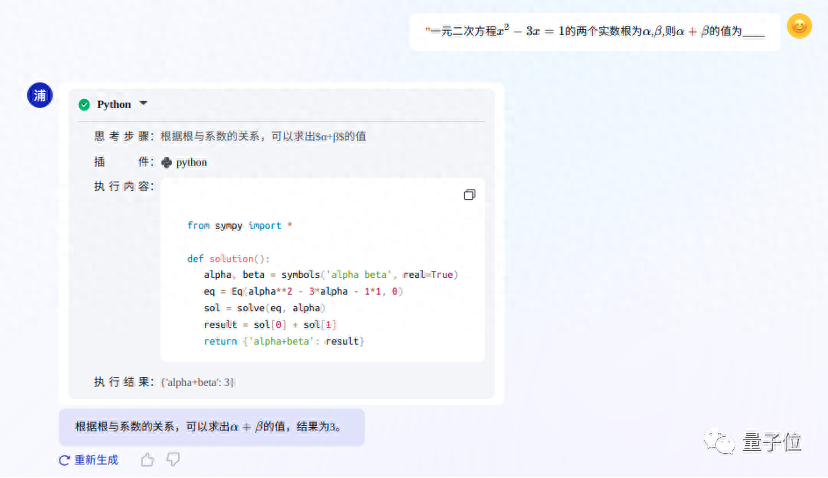The width and height of the screenshot is (828, 478).
Task: Open the 浦 assistant avatar
Action: point(40,96)
